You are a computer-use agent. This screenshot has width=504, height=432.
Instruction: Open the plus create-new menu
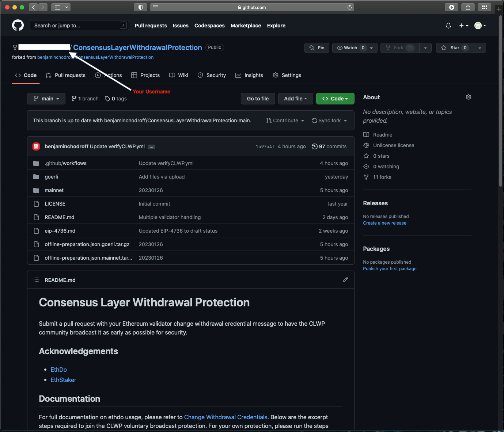(x=464, y=26)
